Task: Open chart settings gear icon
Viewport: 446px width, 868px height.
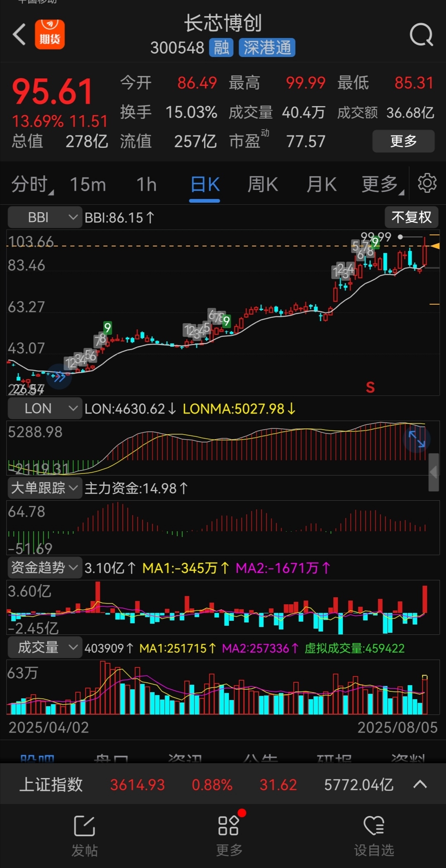Action: coord(427,183)
